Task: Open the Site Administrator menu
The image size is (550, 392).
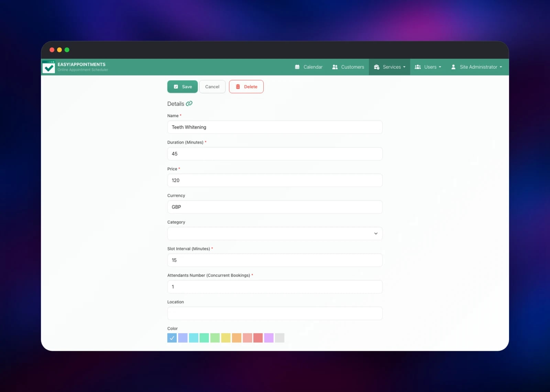Action: click(476, 67)
